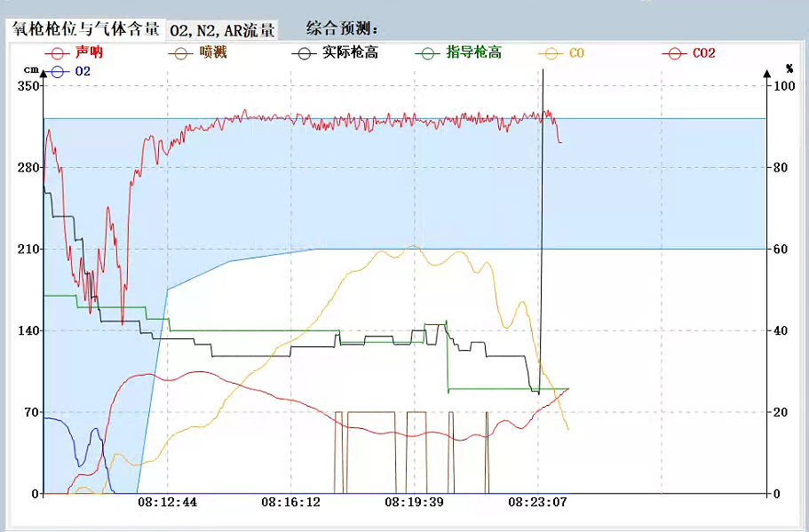Image resolution: width=809 pixels, height=532 pixels.
Task: Select the blue O2 legend label text
Action: (x=83, y=72)
